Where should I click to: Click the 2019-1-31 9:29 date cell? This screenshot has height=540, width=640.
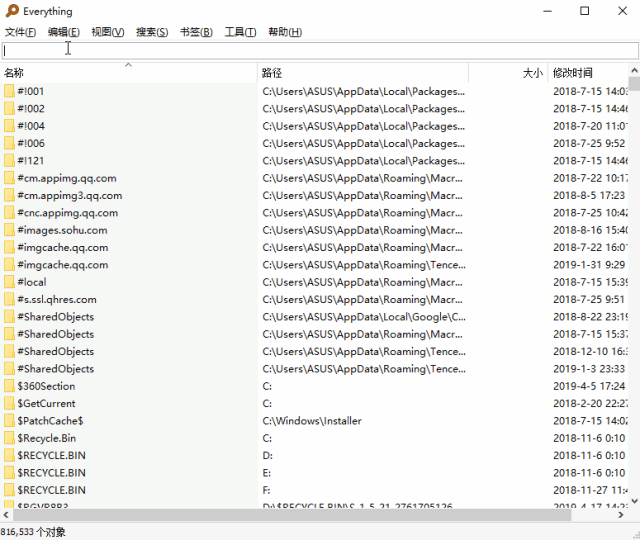(x=589, y=265)
